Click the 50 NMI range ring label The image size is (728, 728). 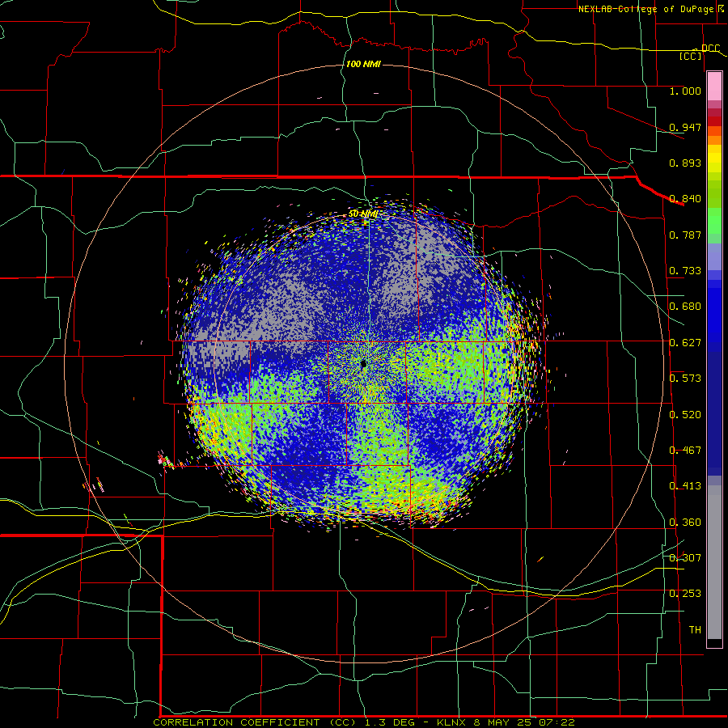363,214
